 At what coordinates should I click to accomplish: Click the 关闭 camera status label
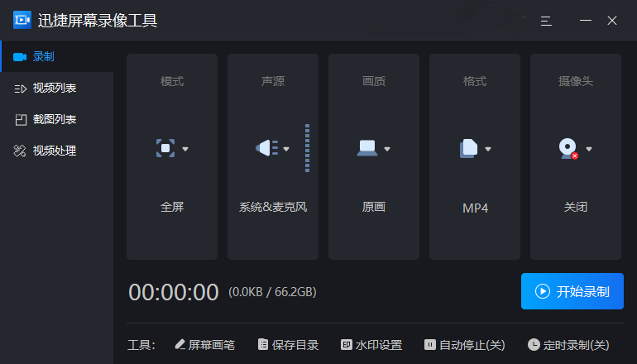[576, 207]
